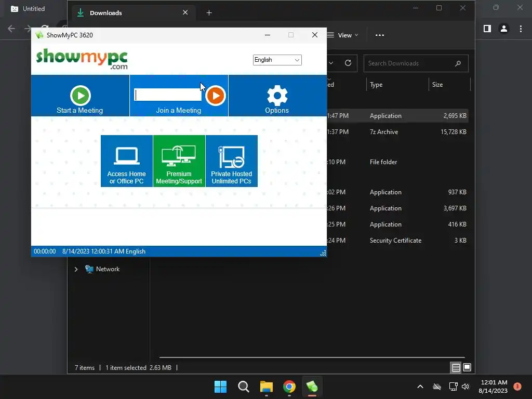Screen dimensions: 532x399
Task: Click the 7 items status text
Action: [x=85, y=368]
